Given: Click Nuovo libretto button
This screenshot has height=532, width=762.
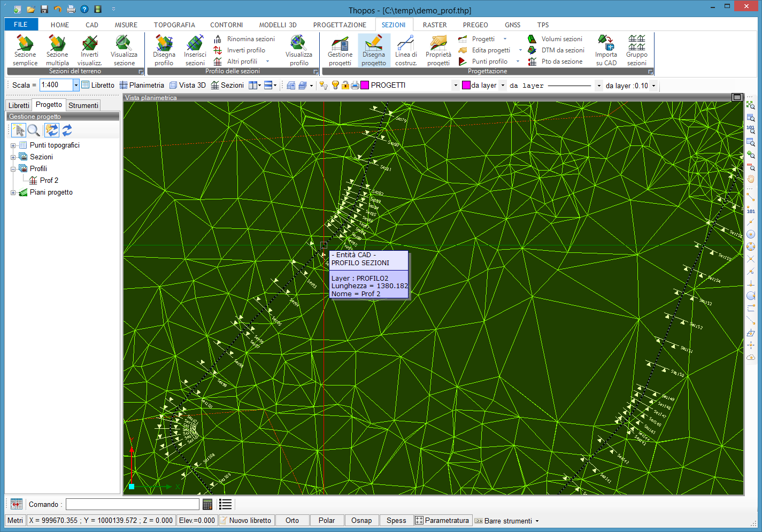Looking at the screenshot, I should click(246, 520).
